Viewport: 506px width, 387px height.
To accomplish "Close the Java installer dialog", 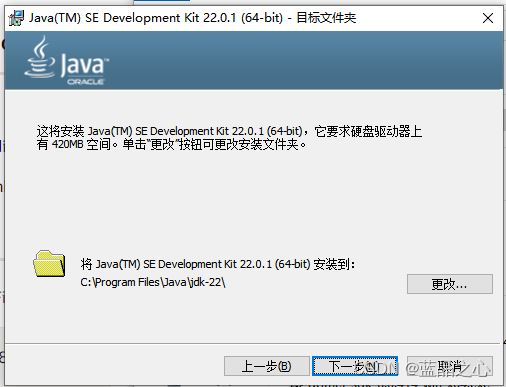I will pos(488,18).
